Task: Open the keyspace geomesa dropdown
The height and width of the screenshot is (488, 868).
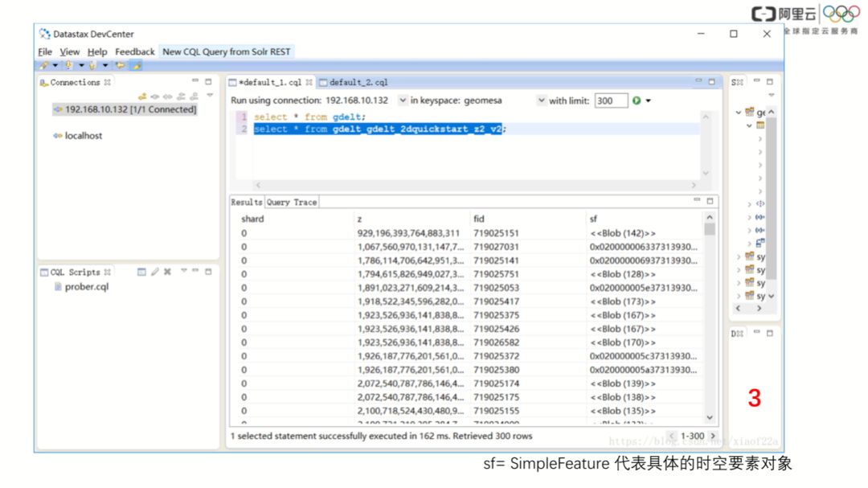Action: (x=541, y=100)
